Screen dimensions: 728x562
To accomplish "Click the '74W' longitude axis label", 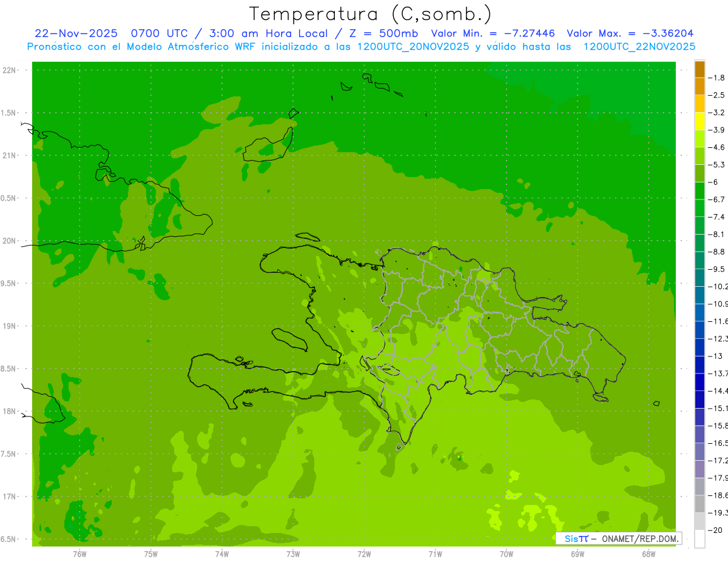I will 222,554.
